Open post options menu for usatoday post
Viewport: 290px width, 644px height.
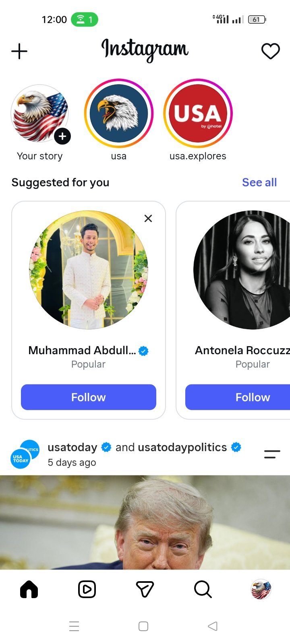point(272,454)
